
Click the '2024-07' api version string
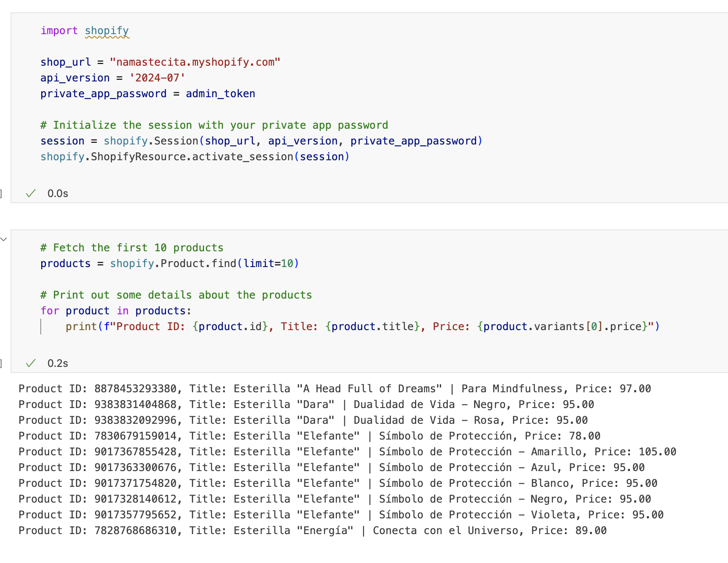157,78
